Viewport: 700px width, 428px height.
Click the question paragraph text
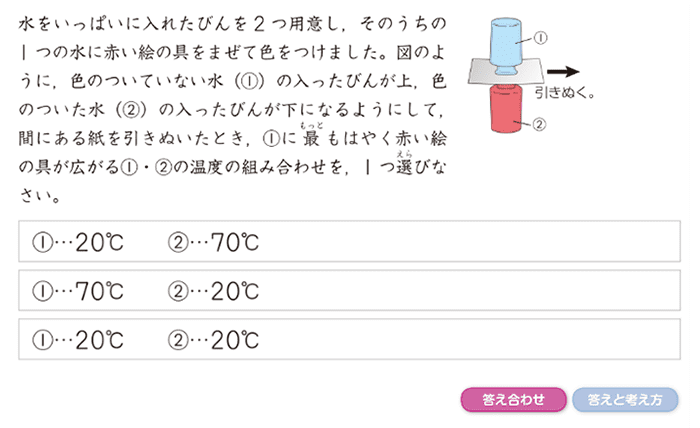(x=232, y=109)
